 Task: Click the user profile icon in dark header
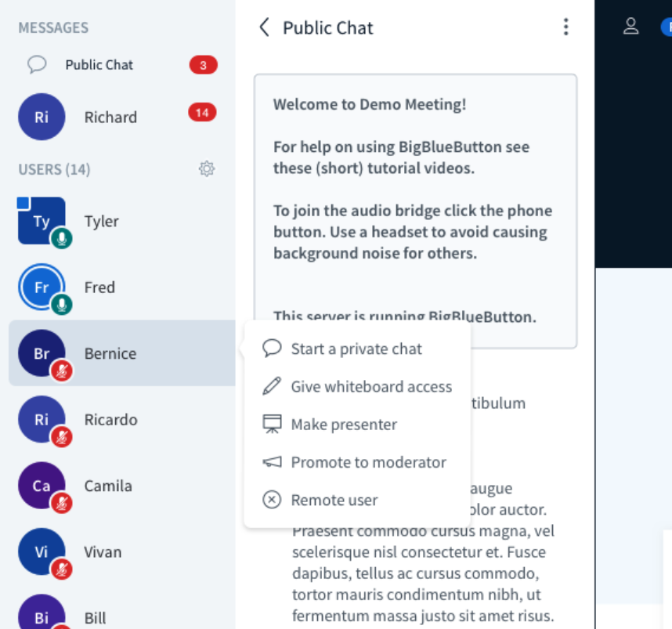pos(630,27)
